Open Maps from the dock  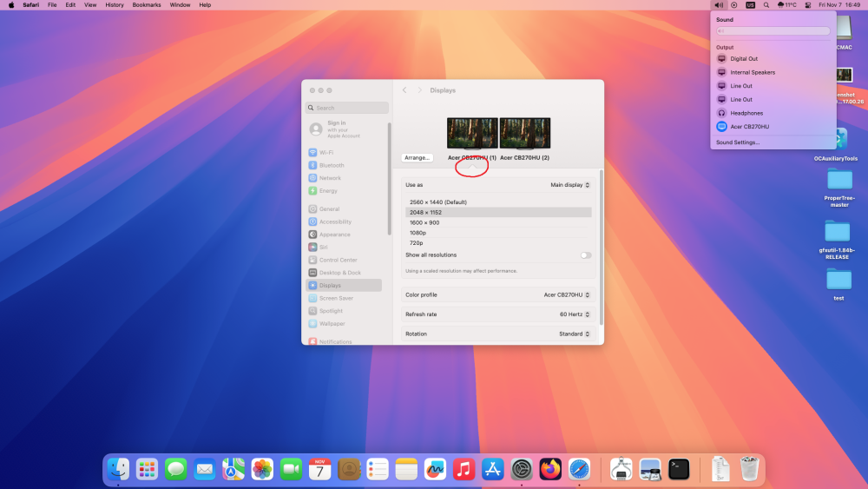coord(233,469)
